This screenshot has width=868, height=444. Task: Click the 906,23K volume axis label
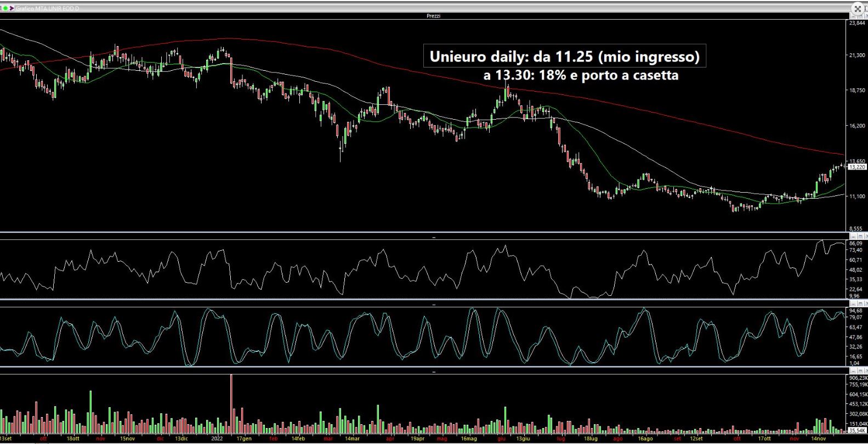[x=858, y=378]
